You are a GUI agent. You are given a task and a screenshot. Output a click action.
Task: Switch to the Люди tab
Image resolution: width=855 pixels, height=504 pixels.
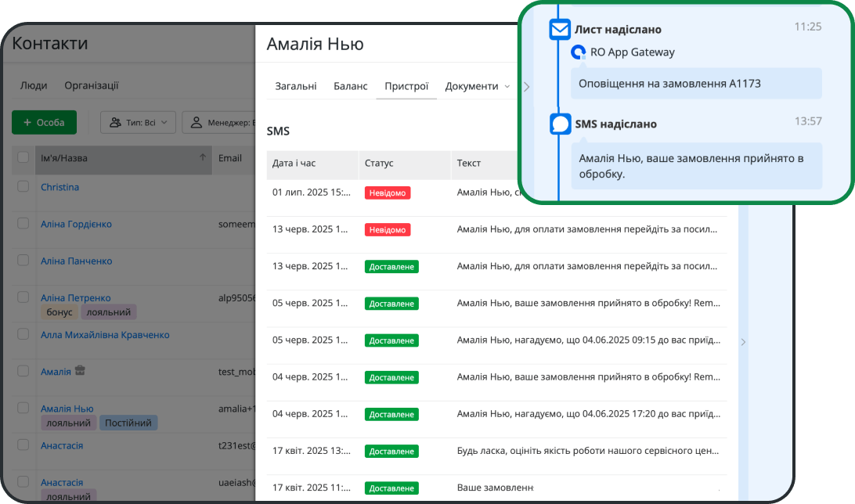[34, 85]
